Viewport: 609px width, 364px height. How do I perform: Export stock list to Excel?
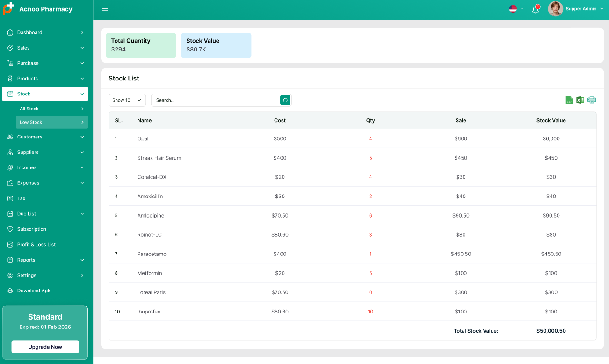[580, 100]
